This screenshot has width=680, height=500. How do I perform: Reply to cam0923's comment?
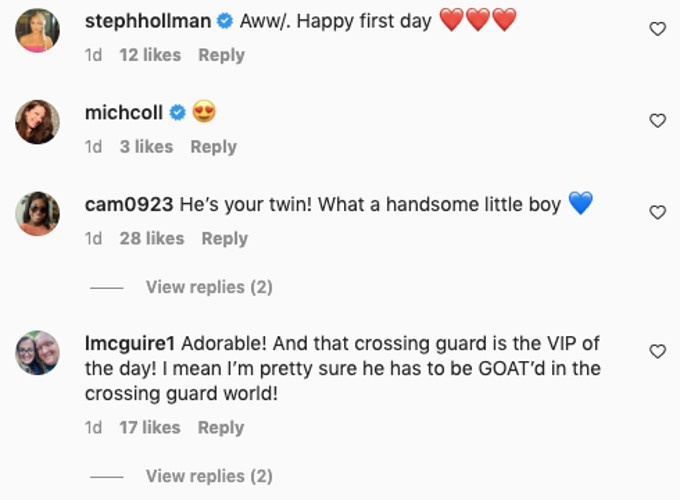[x=225, y=239]
